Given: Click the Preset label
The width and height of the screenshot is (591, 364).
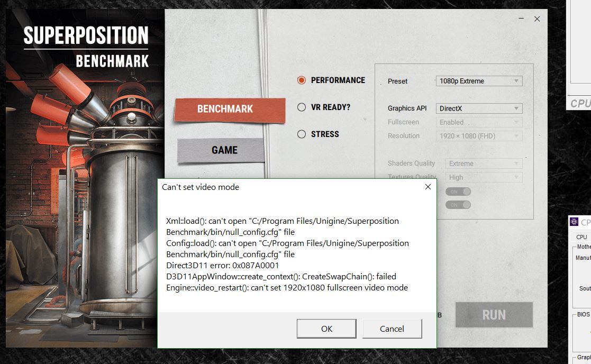Looking at the screenshot, I should (398, 81).
